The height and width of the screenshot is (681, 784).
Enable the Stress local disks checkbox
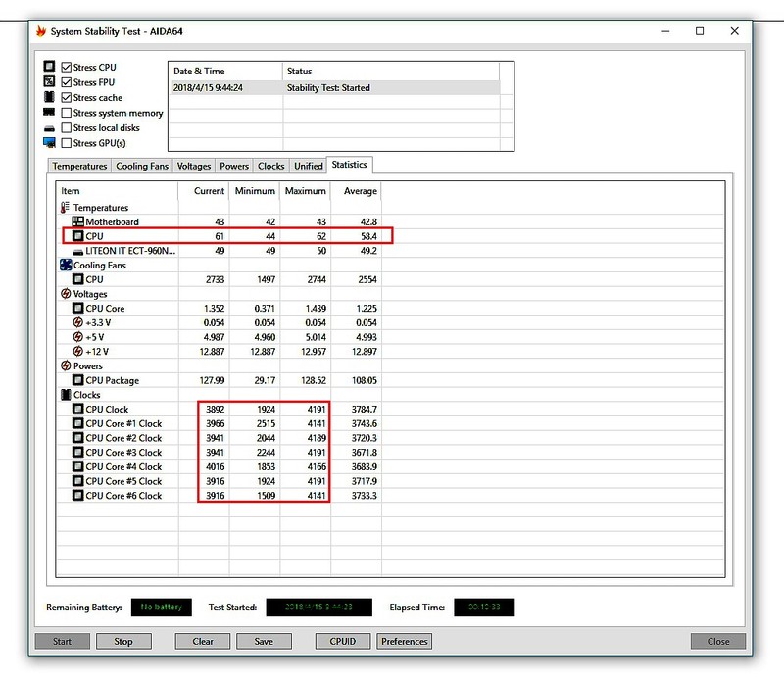(66, 128)
